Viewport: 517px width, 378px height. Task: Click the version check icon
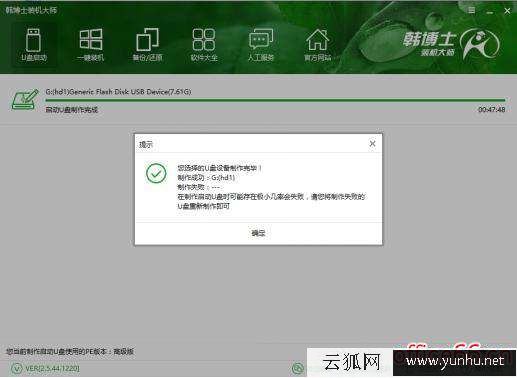(17, 368)
